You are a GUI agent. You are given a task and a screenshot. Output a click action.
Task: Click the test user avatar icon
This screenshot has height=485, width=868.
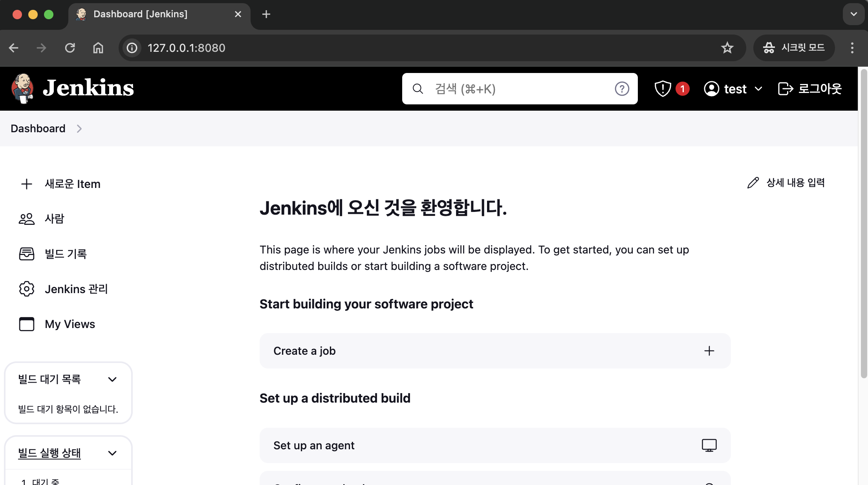point(711,89)
